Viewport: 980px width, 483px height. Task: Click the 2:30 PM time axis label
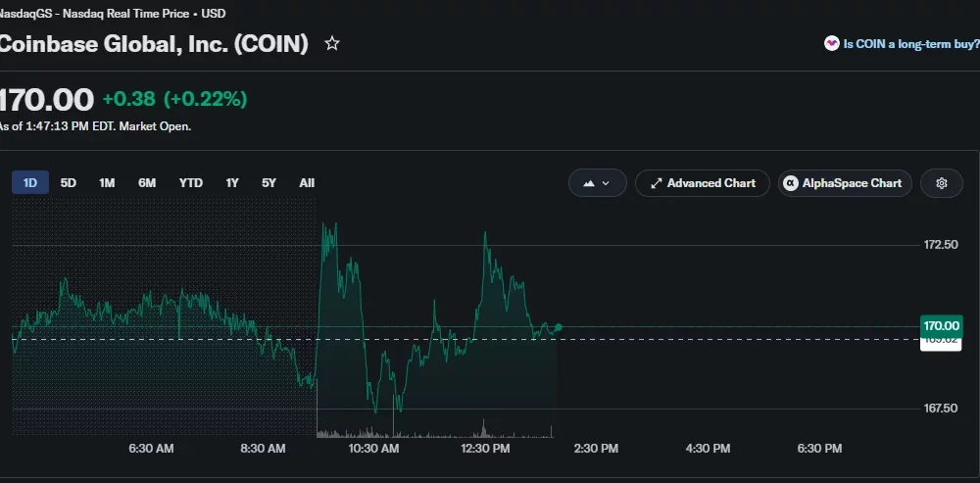pos(596,448)
